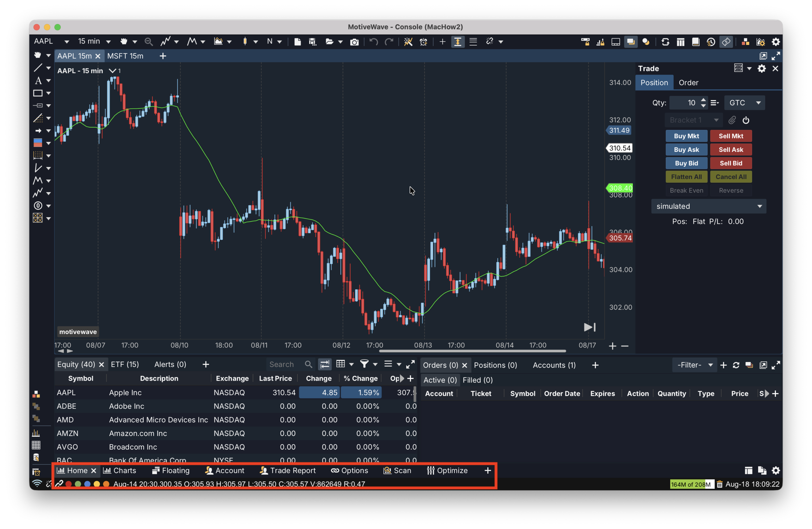Take a chart screenshot with camera icon

(355, 42)
